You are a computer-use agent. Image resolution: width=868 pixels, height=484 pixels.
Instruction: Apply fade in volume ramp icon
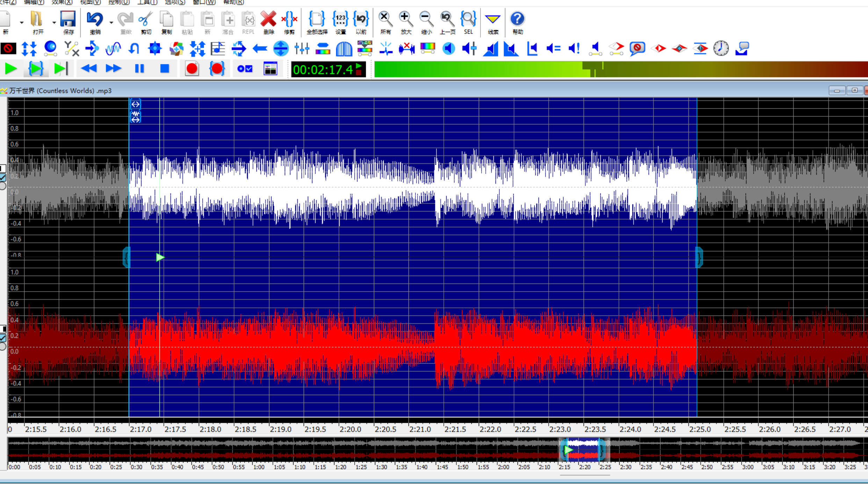(490, 48)
